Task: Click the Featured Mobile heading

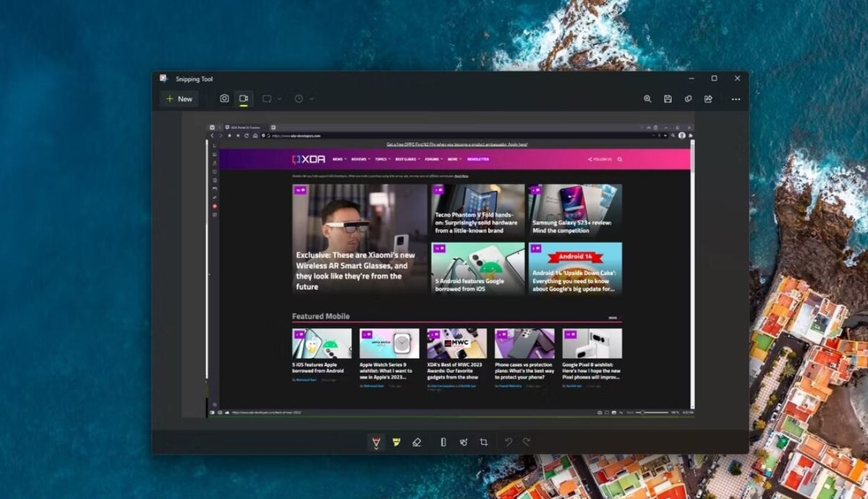Action: click(x=320, y=316)
